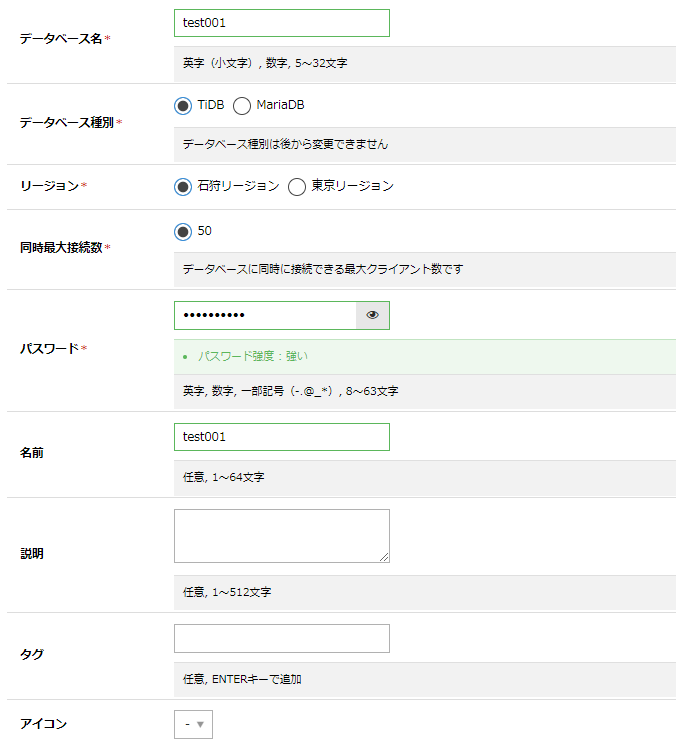Open the アイコン dropdown selector
Image resolution: width=682 pixels, height=754 pixels.
(x=193, y=724)
